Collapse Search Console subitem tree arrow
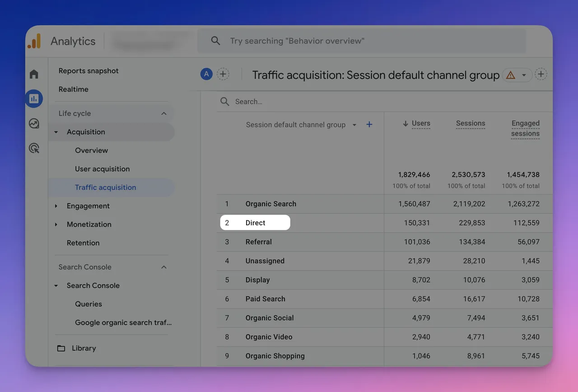578x392 pixels. [x=56, y=286]
